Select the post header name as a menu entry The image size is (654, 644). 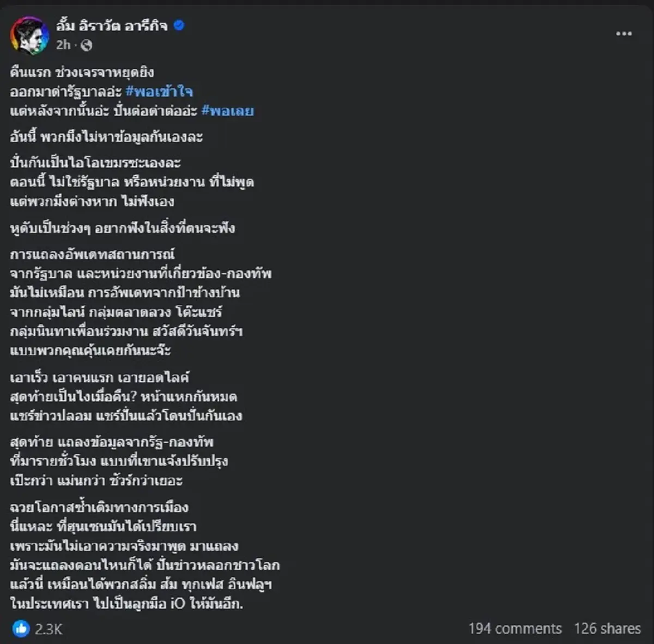pos(109,24)
